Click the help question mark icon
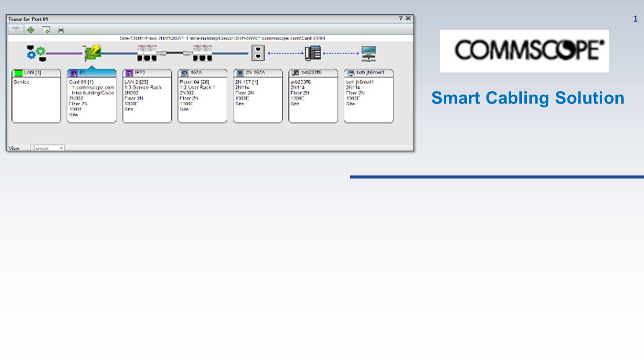 coord(401,18)
